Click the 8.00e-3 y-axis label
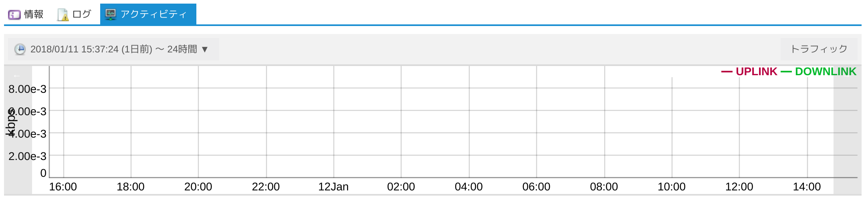This screenshot has width=868, height=204. [x=28, y=89]
